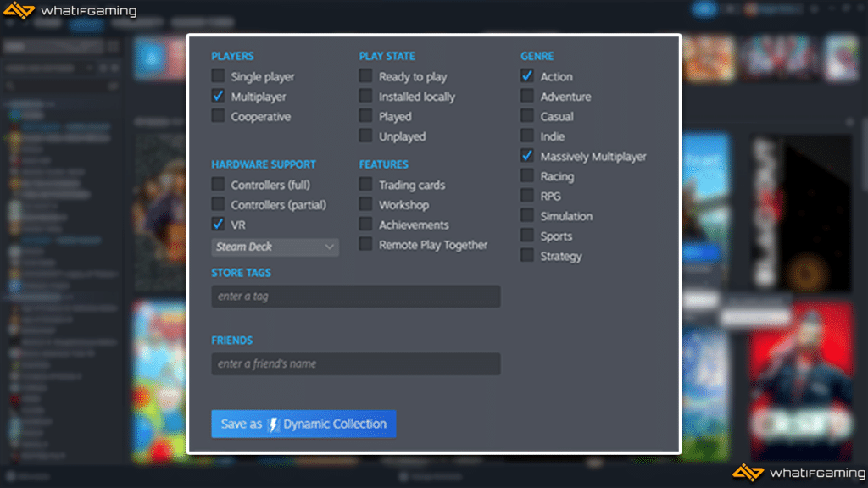Tick Remote Play Together

366,245
